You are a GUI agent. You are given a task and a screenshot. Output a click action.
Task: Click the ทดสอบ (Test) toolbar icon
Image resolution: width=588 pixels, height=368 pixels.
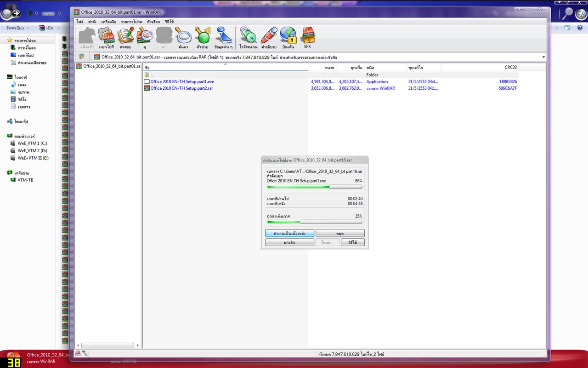[x=125, y=38]
